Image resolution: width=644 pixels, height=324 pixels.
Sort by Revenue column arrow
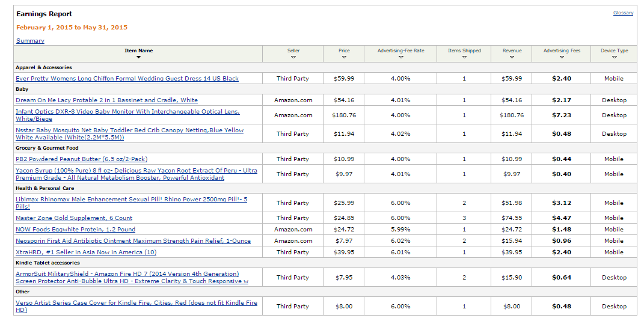[x=512, y=58]
